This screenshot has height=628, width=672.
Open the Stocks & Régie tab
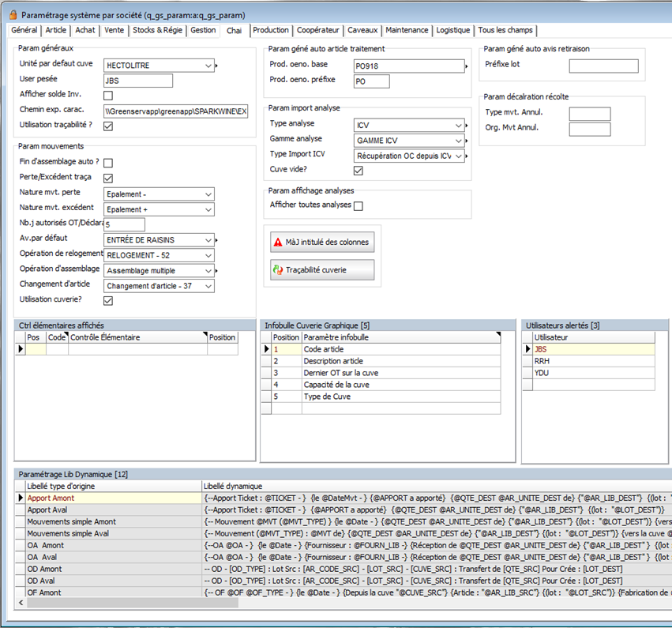pos(159,30)
